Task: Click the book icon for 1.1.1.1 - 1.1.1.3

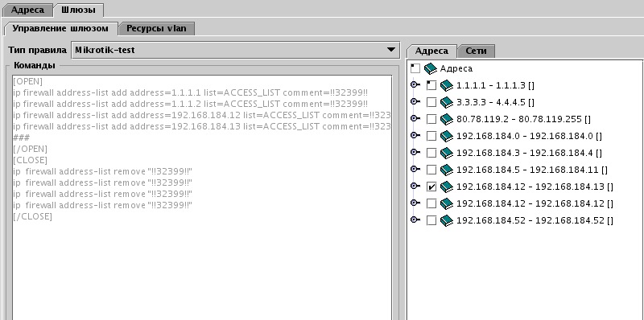Action: pyautogui.click(x=447, y=85)
